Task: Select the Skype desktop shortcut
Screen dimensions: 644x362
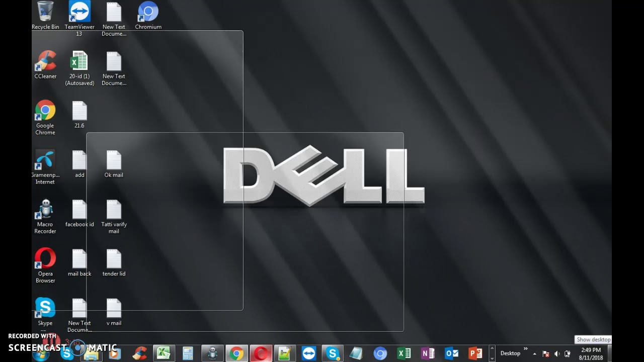Action: tap(45, 312)
